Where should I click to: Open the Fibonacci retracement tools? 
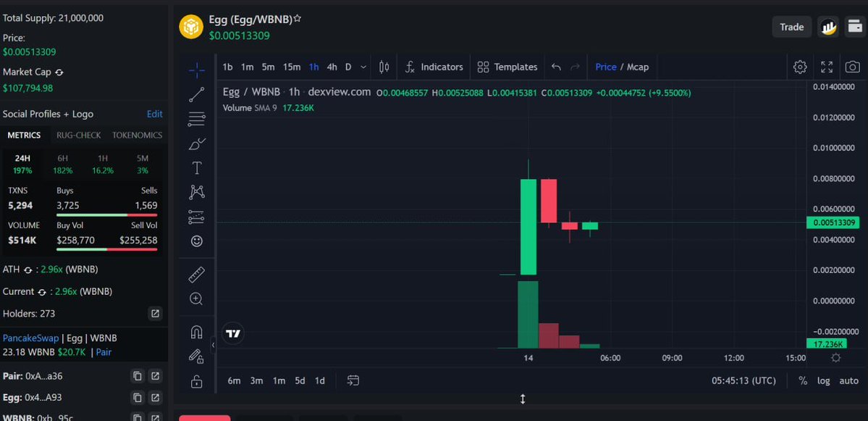(x=196, y=119)
